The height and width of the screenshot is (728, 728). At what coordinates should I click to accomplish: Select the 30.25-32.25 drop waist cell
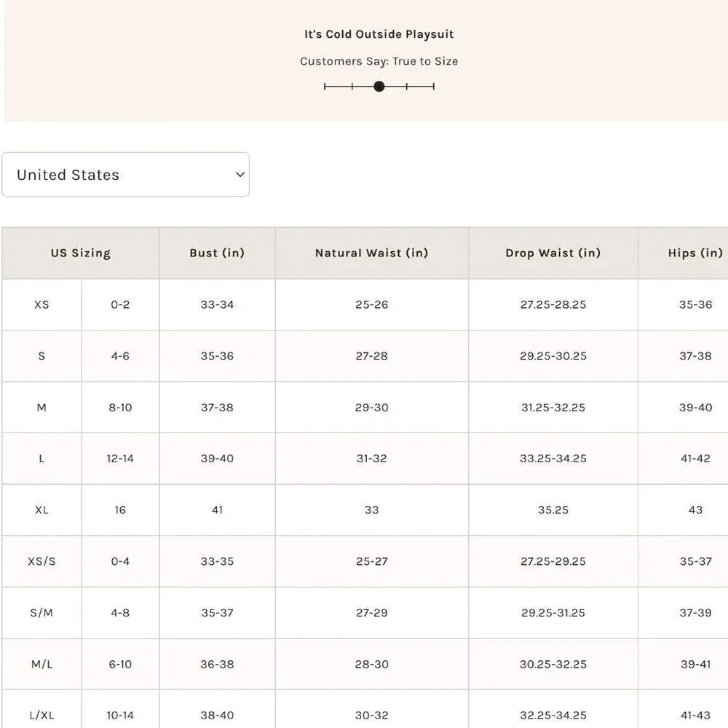(553, 665)
